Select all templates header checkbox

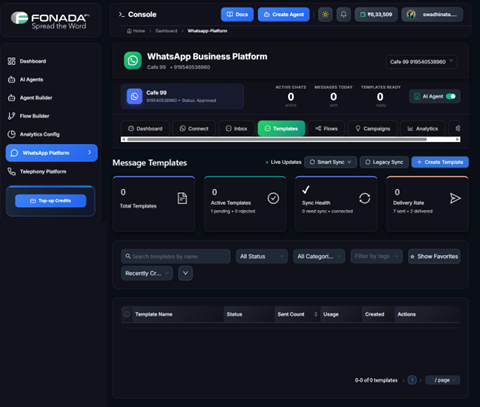pyautogui.click(x=127, y=314)
